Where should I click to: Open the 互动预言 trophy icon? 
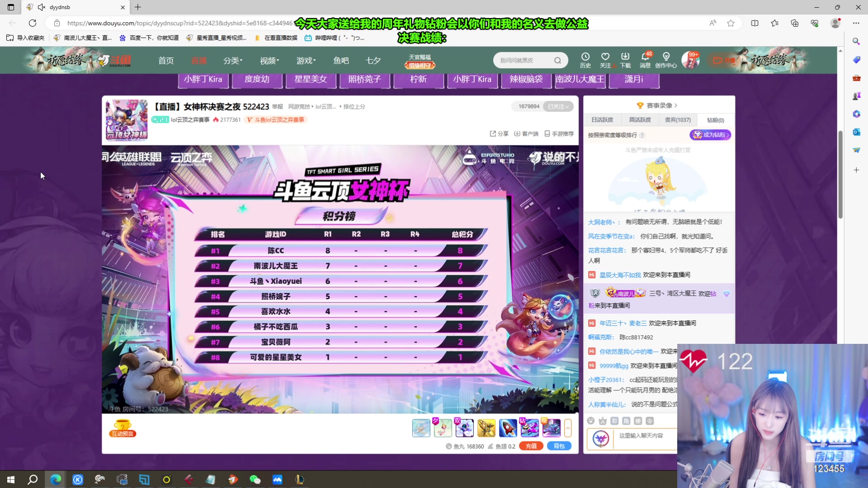point(123,428)
